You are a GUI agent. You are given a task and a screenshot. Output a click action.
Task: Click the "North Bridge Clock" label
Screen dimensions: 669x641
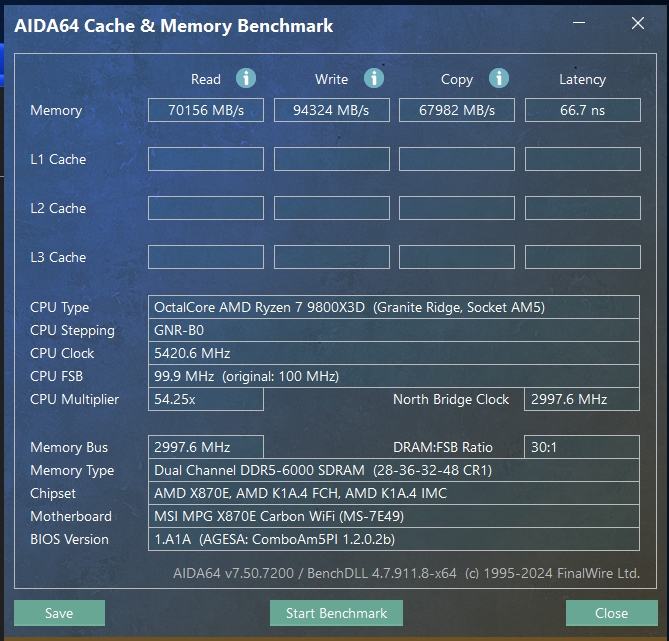(x=451, y=399)
